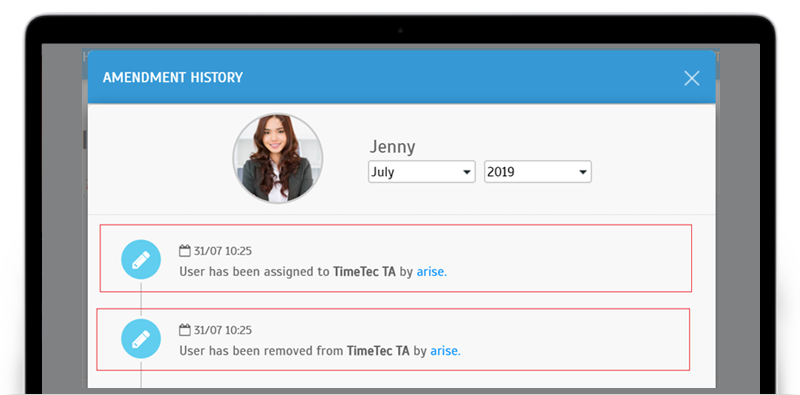Screen dimensions: 800x395
Task: Click the first 31/07 10:25 timestamp
Action: [x=222, y=251]
